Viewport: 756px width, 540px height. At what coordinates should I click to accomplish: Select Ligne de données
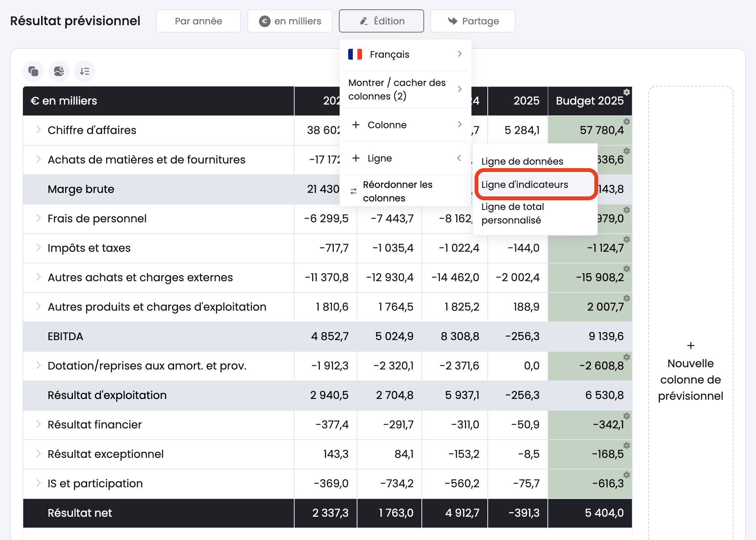tap(522, 161)
